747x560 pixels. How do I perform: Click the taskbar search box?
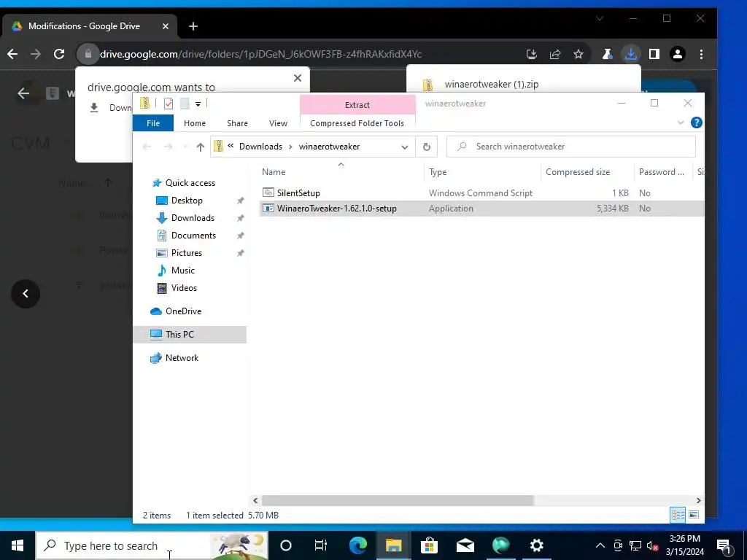click(152, 545)
